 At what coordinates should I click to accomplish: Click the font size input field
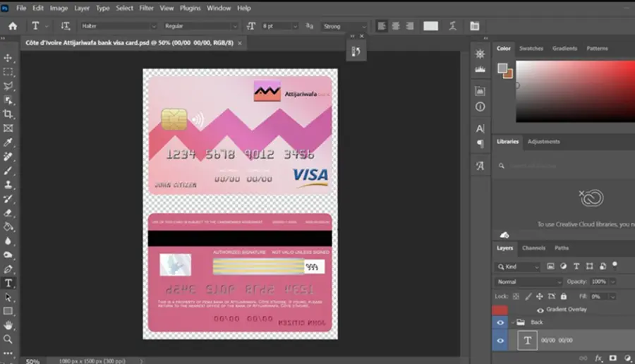tap(276, 26)
